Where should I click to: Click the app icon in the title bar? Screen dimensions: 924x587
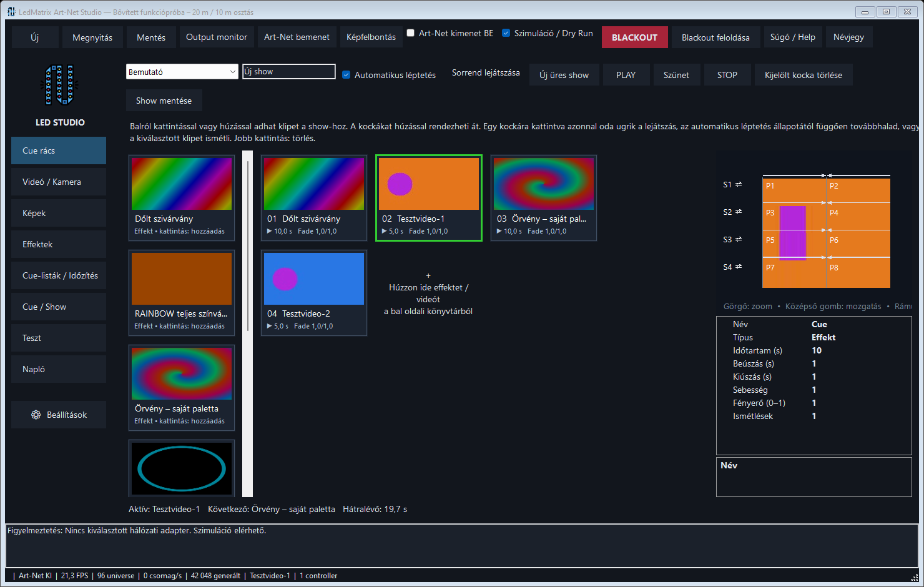click(11, 12)
